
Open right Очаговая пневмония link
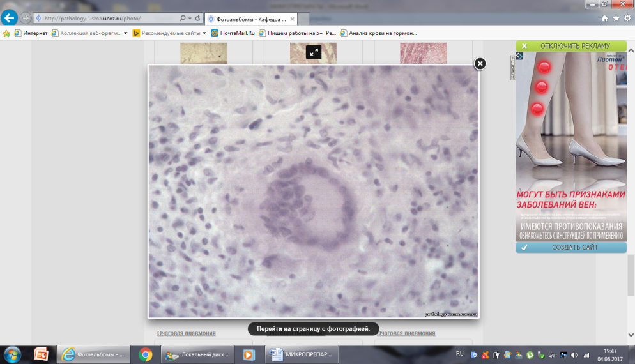click(406, 333)
